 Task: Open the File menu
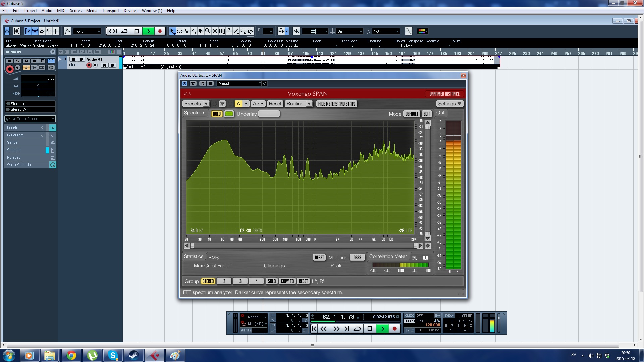coord(5,11)
